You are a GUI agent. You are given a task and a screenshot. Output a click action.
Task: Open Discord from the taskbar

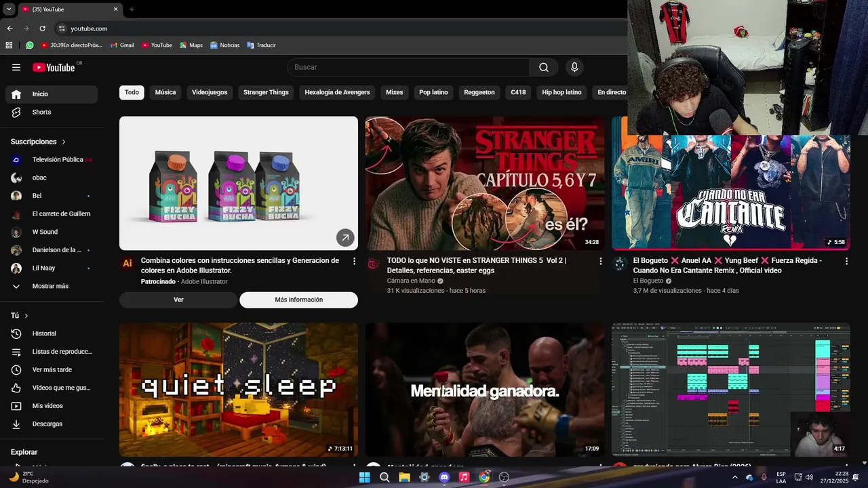click(444, 477)
